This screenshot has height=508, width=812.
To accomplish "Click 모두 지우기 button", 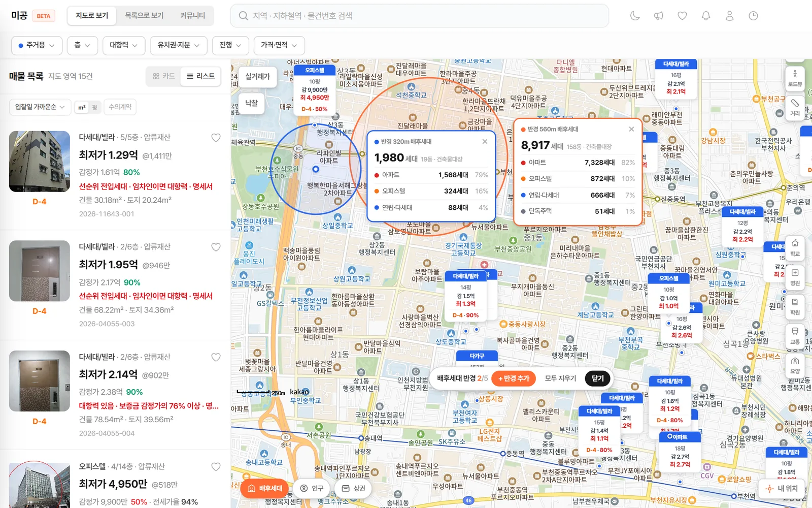I will [x=560, y=378].
